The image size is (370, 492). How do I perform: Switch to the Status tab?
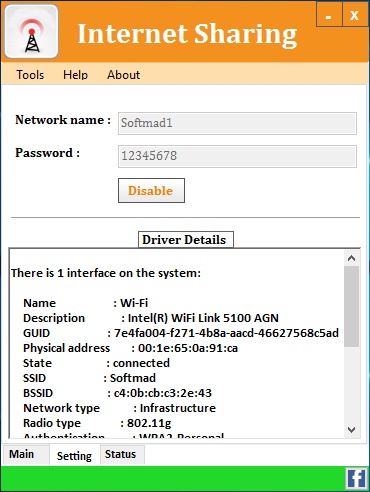coord(120,454)
